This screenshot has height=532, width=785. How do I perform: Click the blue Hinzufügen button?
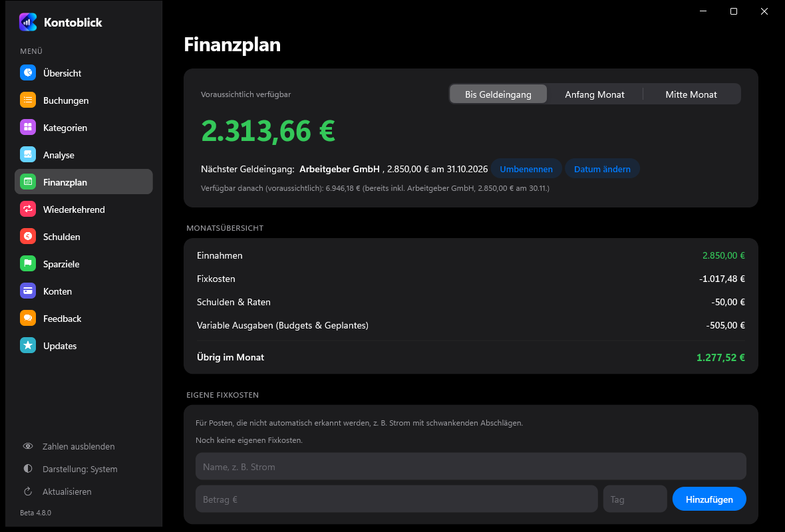[x=709, y=499]
